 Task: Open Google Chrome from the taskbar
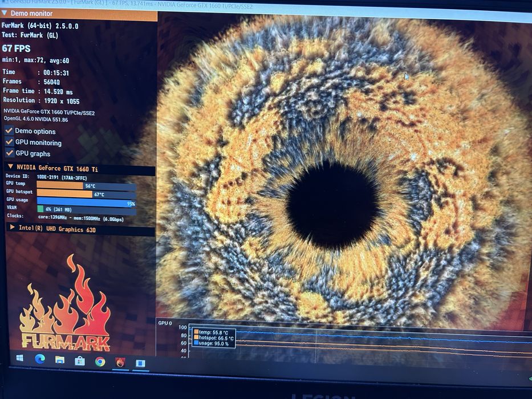coord(100,362)
